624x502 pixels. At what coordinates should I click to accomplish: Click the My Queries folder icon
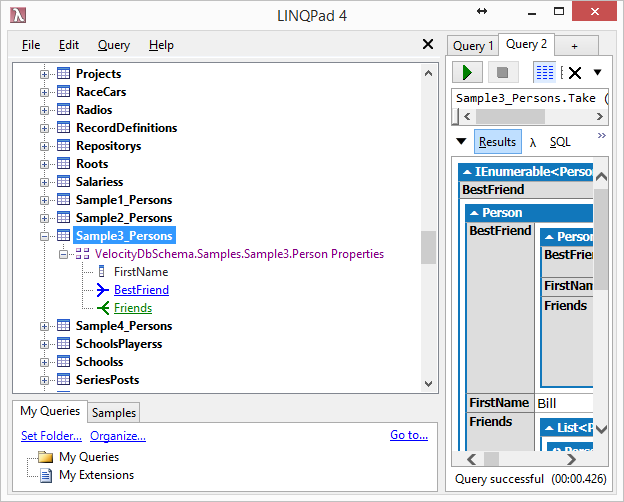[x=46, y=457]
